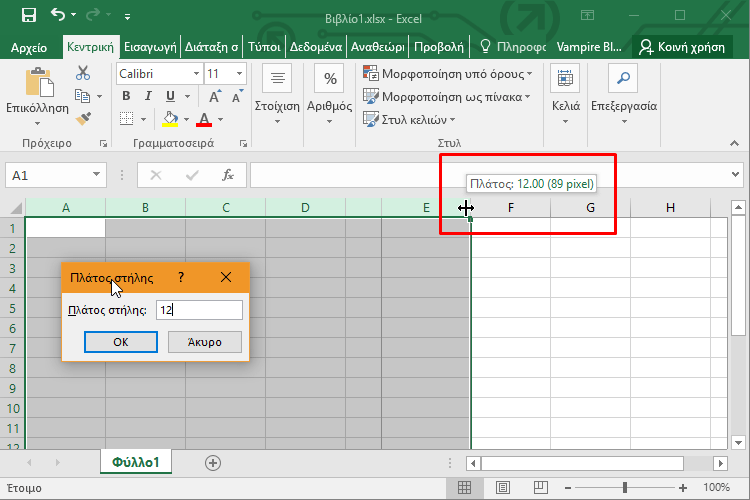Open the borders dropdown arrow

point(143,119)
